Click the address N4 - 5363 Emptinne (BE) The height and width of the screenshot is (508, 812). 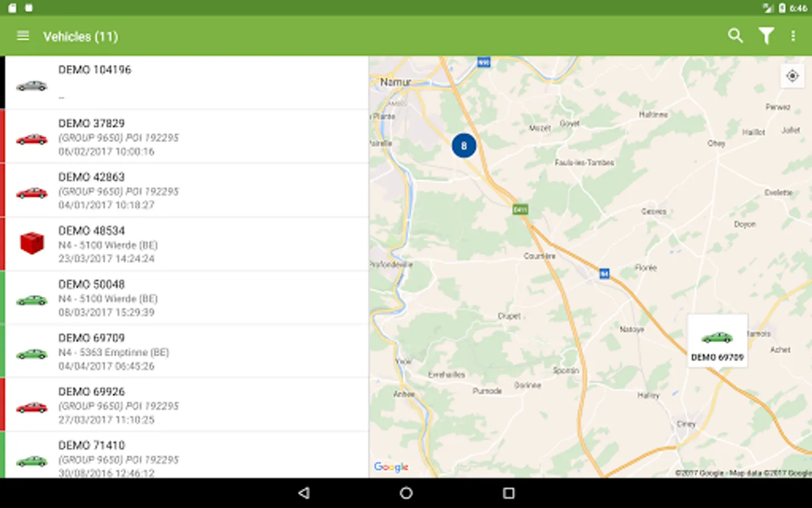113,352
